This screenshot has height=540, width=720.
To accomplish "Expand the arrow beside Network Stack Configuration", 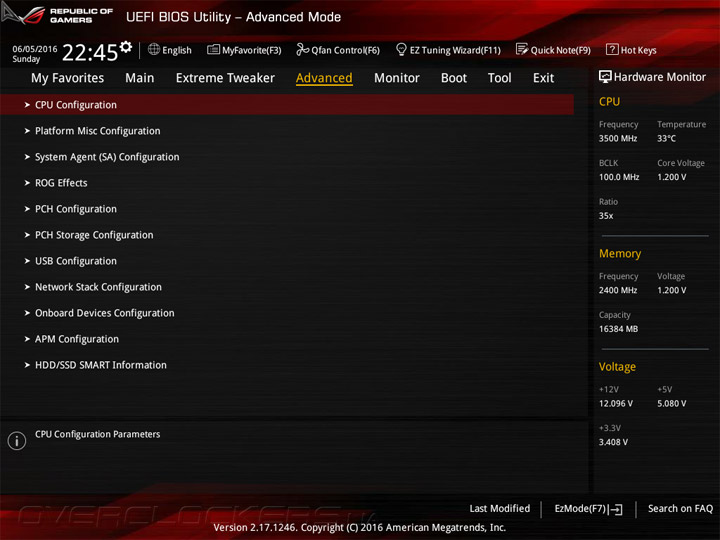I will [27, 287].
